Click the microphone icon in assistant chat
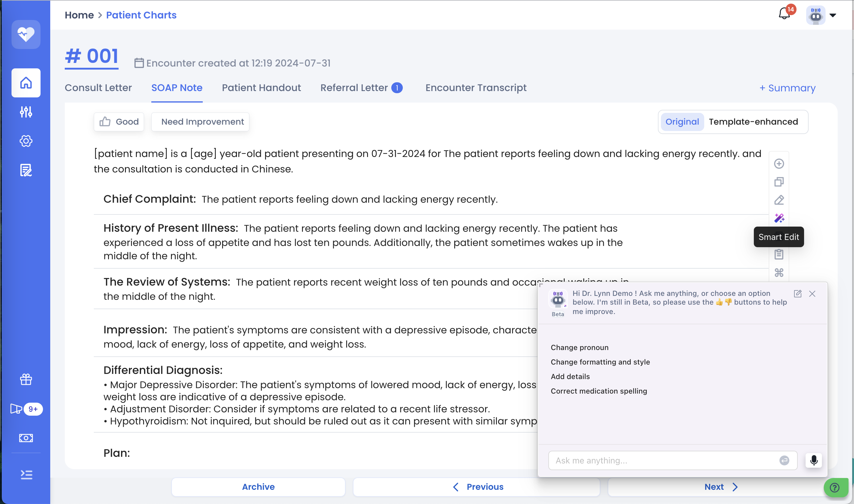854x504 pixels. [813, 460]
